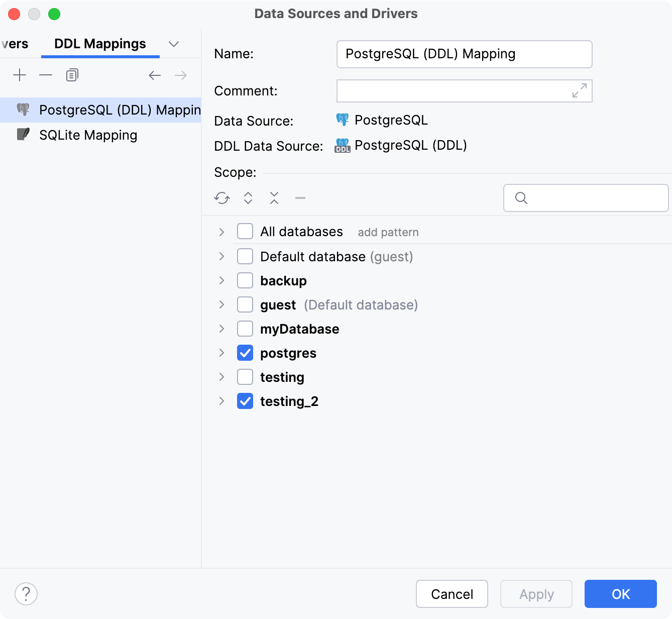Expand all nodes in the scope tree
Screen dimensions: 672x619
click(247, 198)
